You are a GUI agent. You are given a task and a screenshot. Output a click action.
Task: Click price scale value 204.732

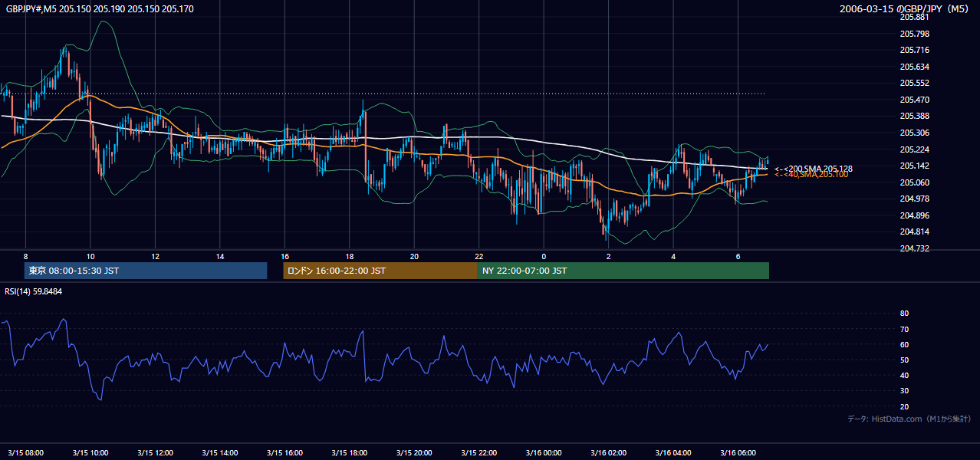[x=914, y=248]
